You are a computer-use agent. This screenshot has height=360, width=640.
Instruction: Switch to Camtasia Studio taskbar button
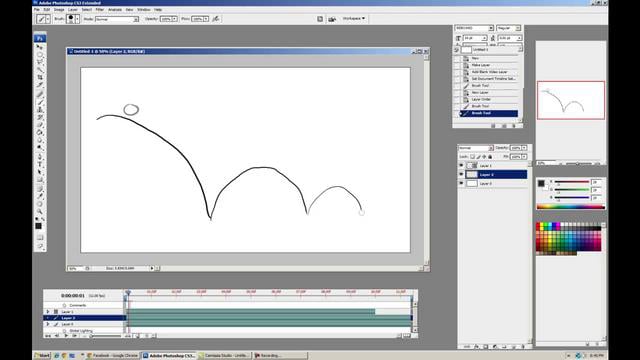(224, 356)
